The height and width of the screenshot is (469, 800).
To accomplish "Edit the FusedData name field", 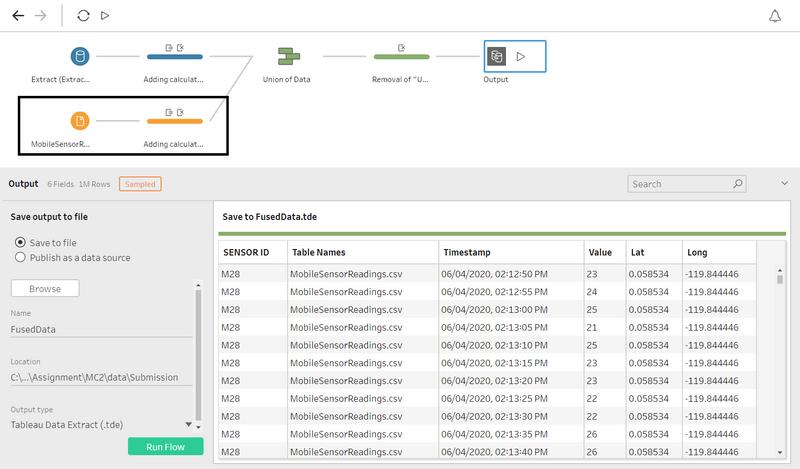I will coord(101,329).
